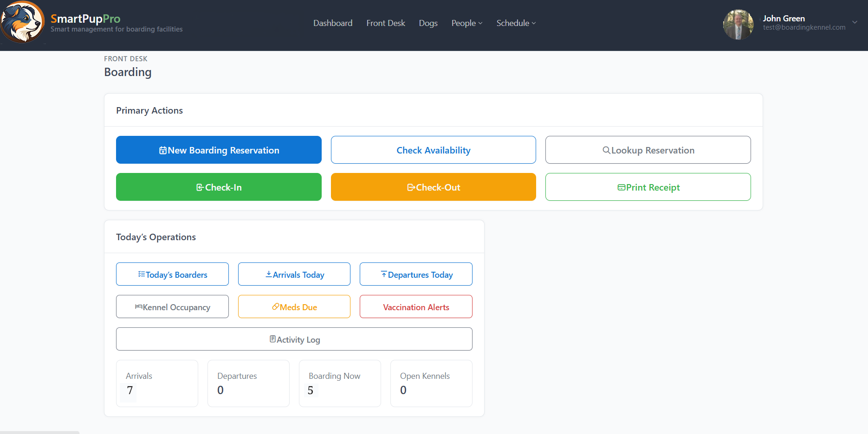The height and width of the screenshot is (434, 868).
Task: View Vaccination Alerts
Action: pos(415,306)
